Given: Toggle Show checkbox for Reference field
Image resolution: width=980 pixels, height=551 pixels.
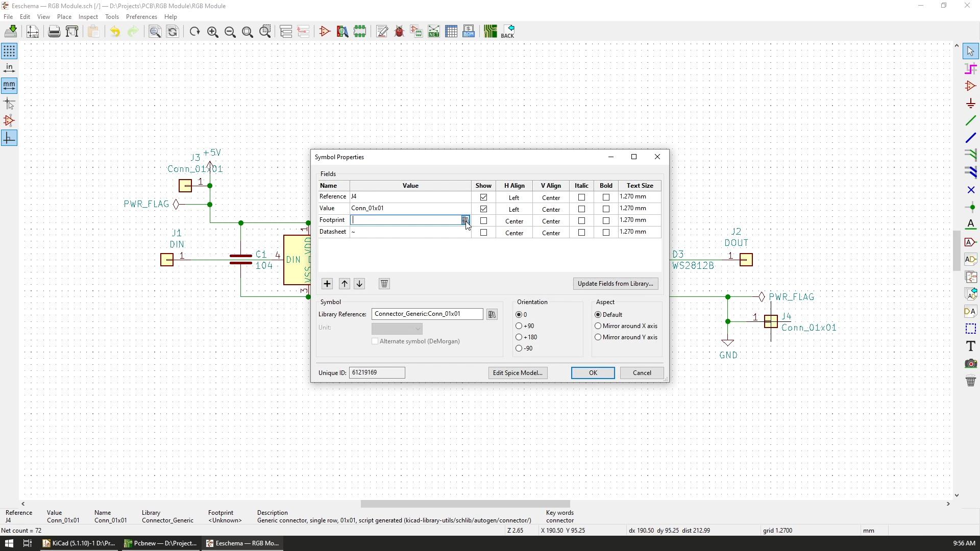Looking at the screenshot, I should (483, 197).
